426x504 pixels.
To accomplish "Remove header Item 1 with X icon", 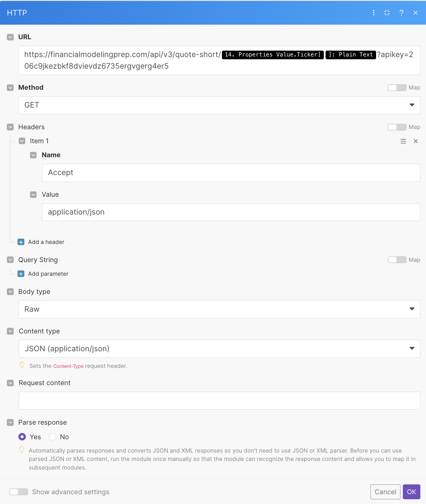I will tap(416, 141).
